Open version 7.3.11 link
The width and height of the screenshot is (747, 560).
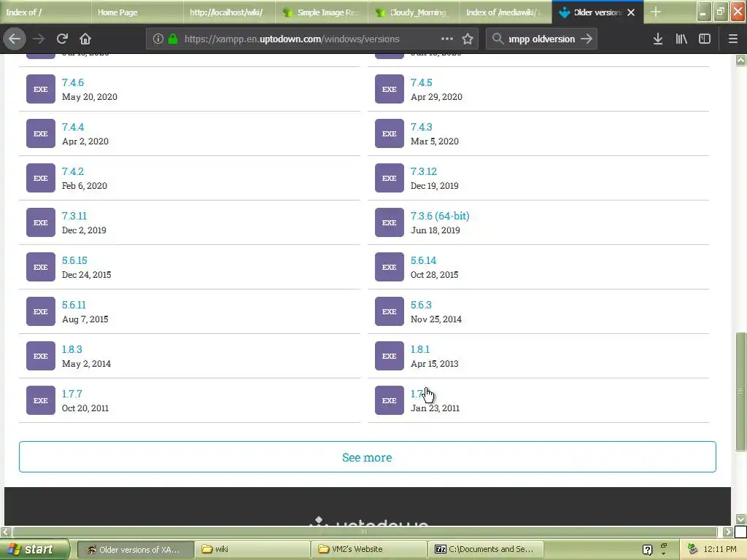pos(74,216)
